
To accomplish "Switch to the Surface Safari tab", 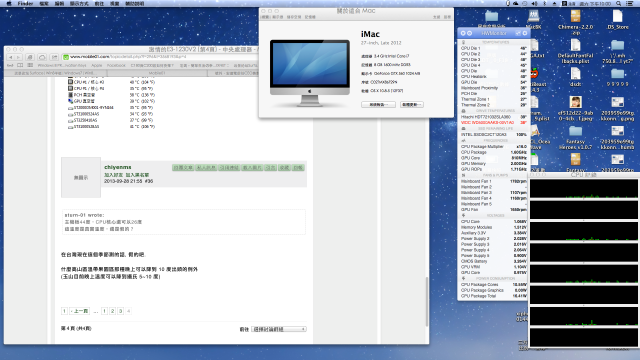I will point(55,73).
